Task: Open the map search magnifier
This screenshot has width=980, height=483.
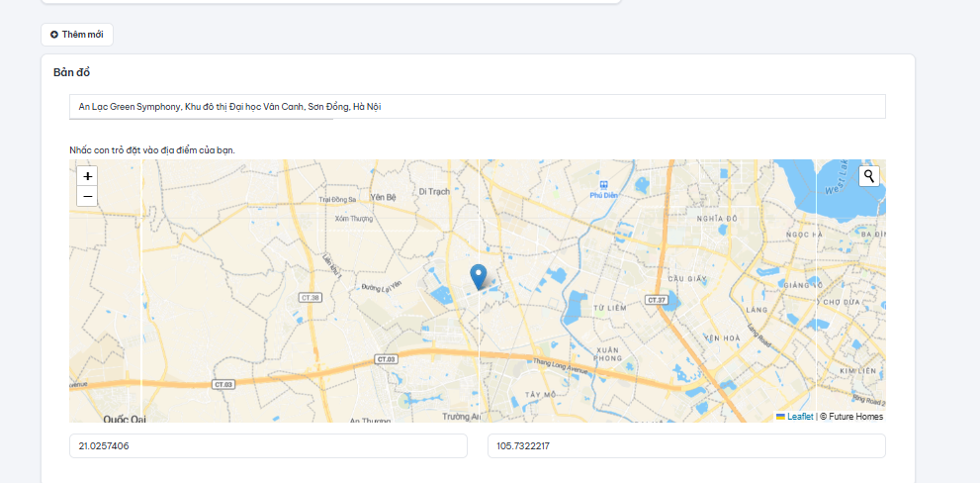Action: (x=869, y=176)
